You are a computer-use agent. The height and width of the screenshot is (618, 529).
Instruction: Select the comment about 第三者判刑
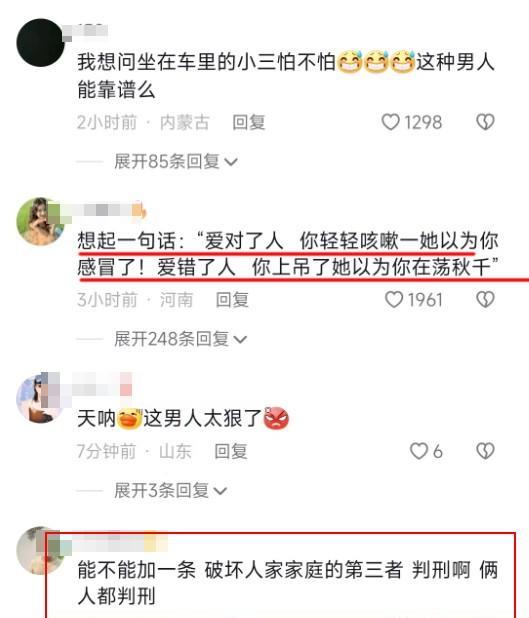[288, 583]
